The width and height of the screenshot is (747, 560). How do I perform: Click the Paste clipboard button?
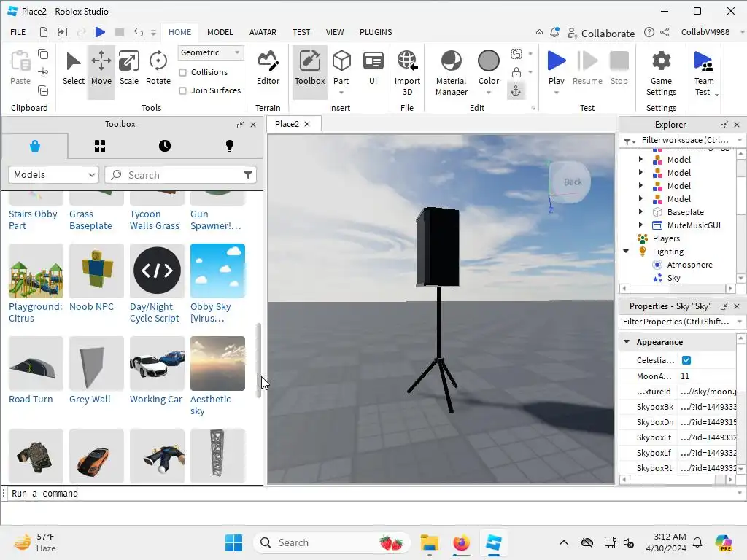[x=20, y=68]
